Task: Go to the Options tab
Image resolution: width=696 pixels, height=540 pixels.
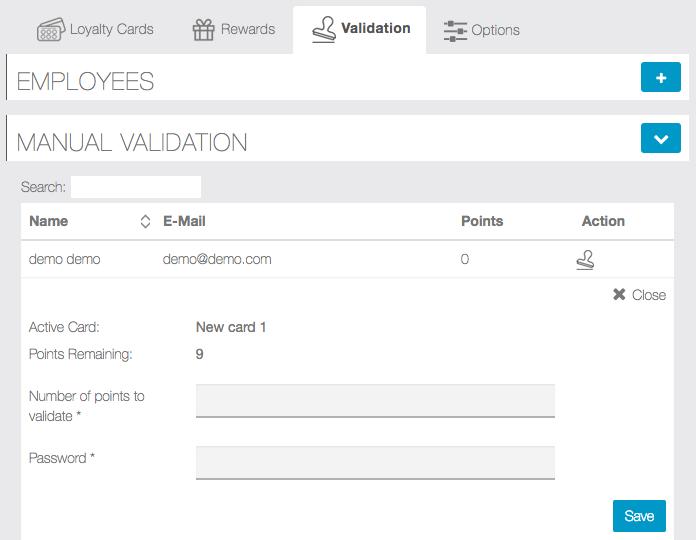Action: (482, 31)
